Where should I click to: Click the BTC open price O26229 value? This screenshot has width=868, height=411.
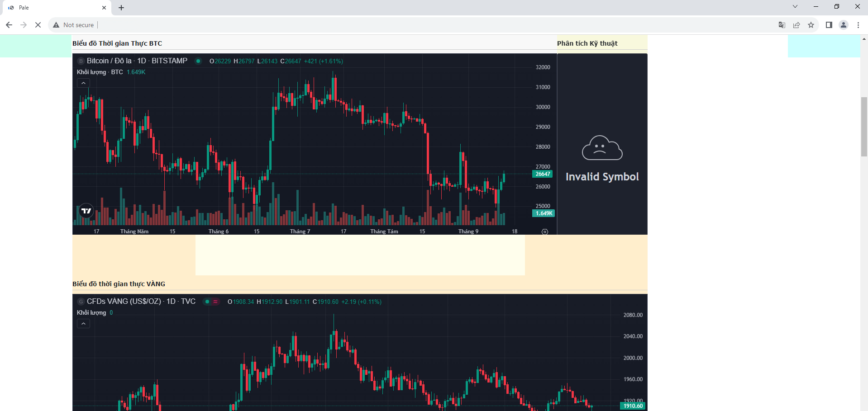click(x=220, y=61)
